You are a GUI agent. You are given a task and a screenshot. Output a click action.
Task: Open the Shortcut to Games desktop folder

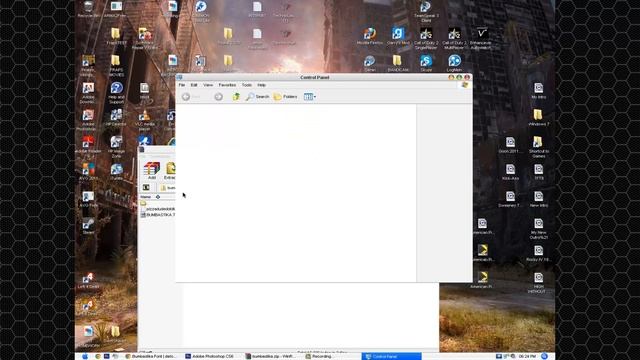(538, 147)
